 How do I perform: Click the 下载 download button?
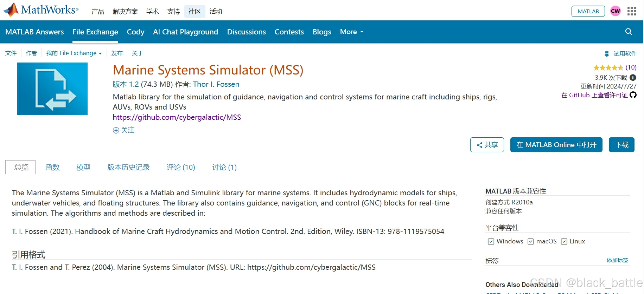point(622,145)
